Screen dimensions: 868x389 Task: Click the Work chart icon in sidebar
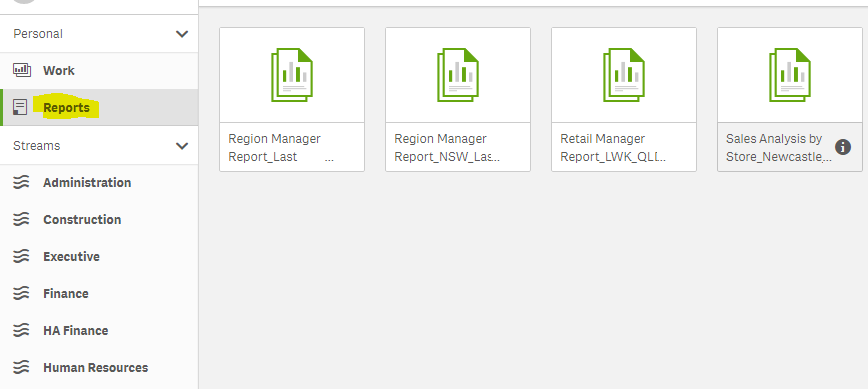22,70
